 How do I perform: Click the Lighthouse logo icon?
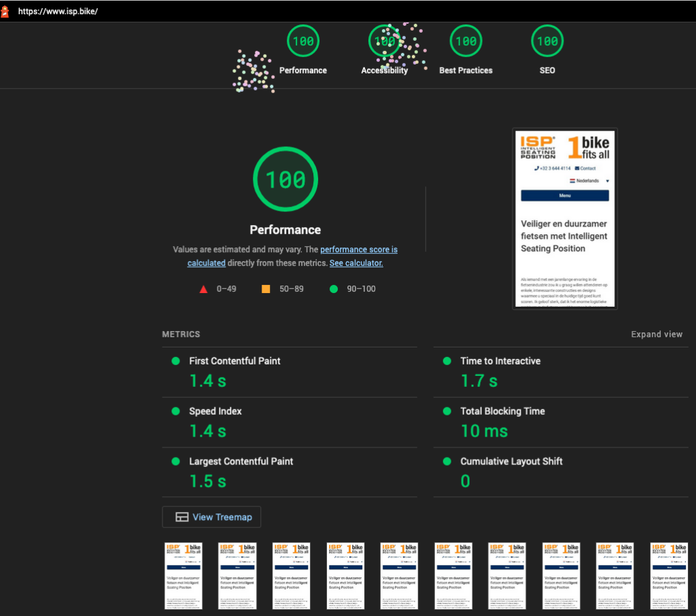[5, 12]
